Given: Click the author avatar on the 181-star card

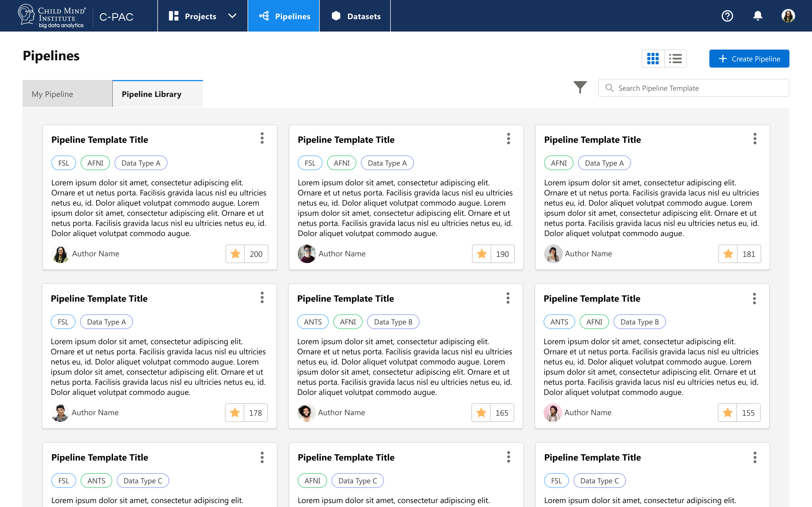Looking at the screenshot, I should tap(553, 254).
